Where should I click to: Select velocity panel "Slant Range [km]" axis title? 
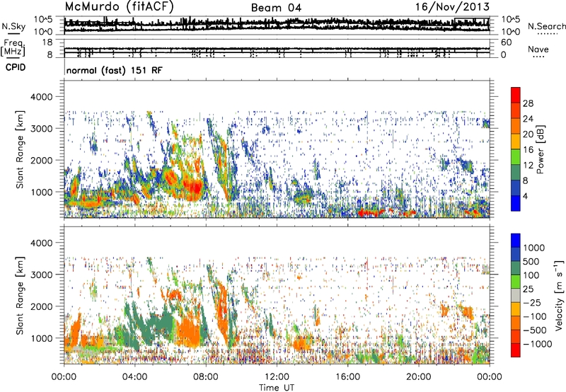pos(20,296)
